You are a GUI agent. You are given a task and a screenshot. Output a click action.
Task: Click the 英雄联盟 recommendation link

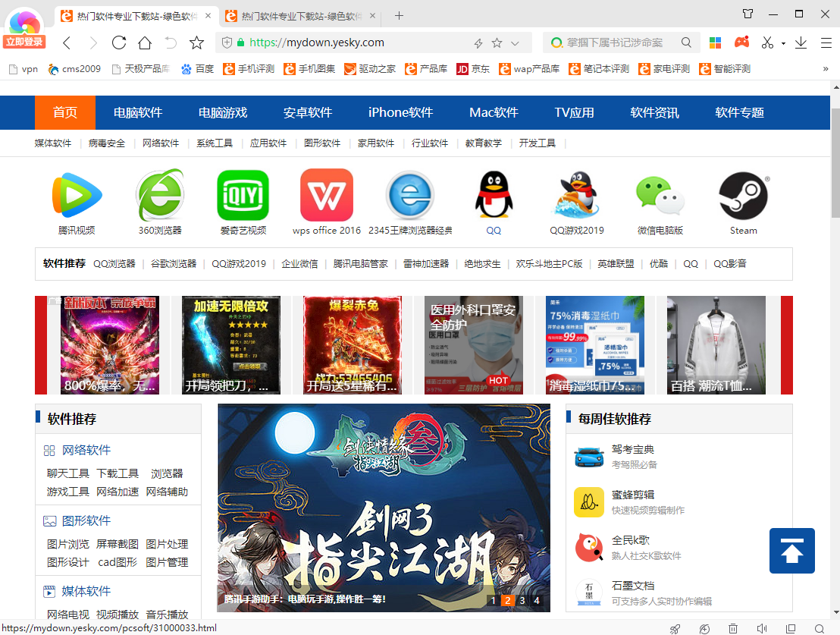(x=616, y=264)
